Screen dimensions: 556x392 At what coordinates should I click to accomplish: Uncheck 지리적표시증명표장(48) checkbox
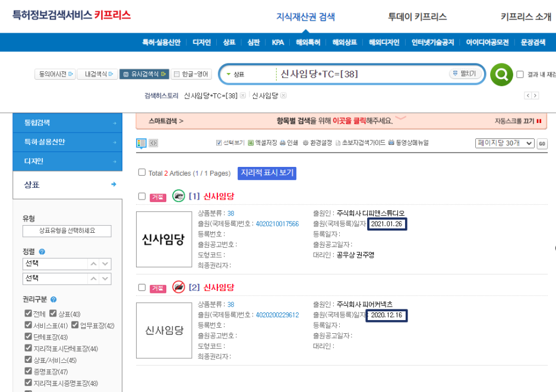pyautogui.click(x=29, y=382)
